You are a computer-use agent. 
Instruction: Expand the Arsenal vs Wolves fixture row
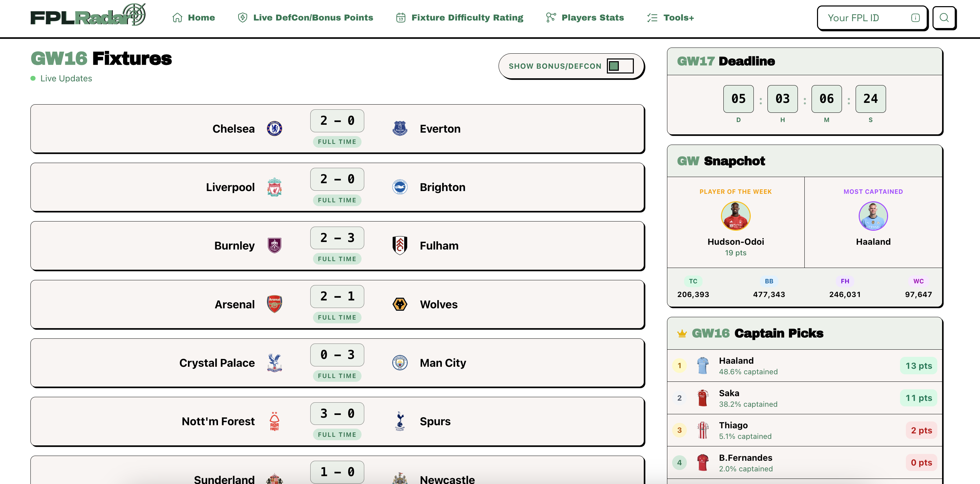[x=337, y=305]
